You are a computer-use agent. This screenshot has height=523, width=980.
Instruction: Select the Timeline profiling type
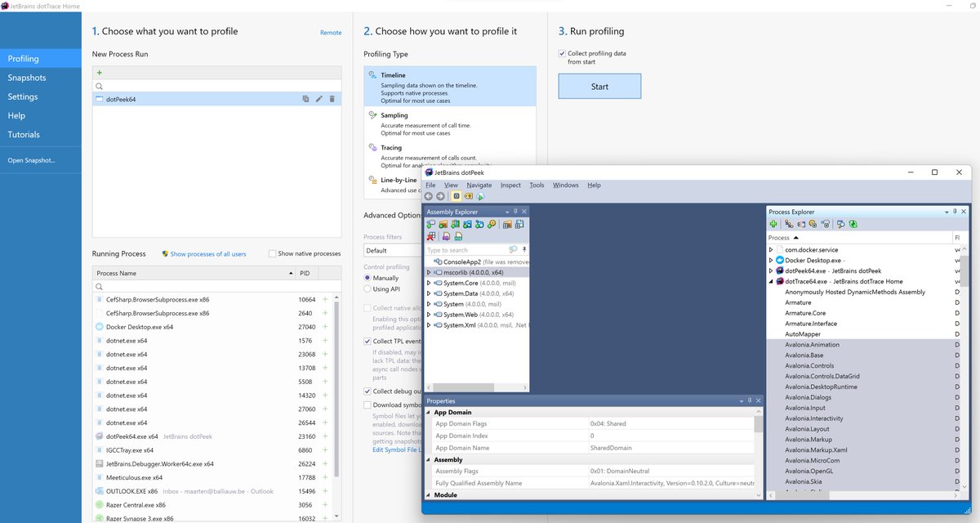(x=450, y=86)
